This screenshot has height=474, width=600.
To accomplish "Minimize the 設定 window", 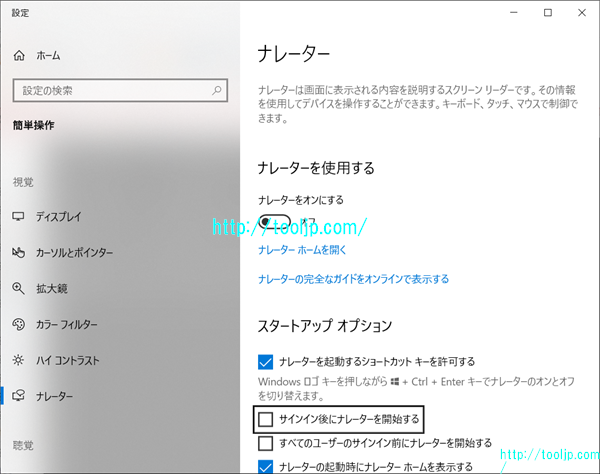I will 514,13.
